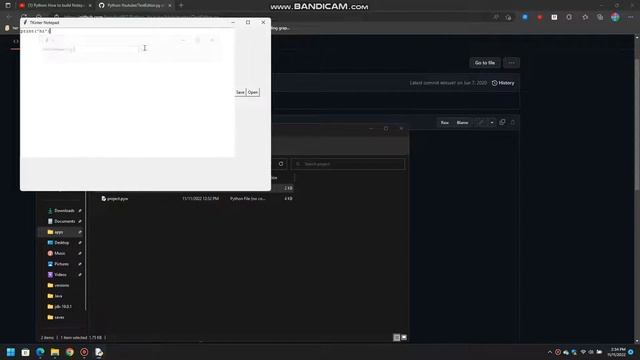Switch File Explorer to large icons view
Screen dimensions: 640x360
pyautogui.click(x=404, y=338)
